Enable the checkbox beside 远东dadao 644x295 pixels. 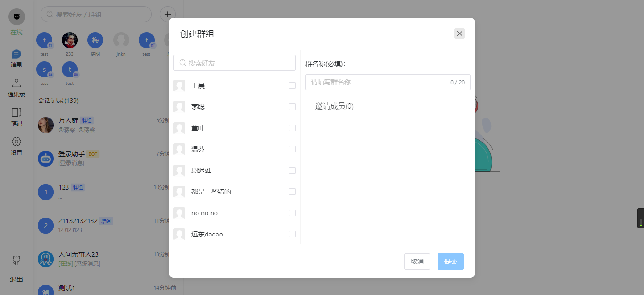coord(292,234)
